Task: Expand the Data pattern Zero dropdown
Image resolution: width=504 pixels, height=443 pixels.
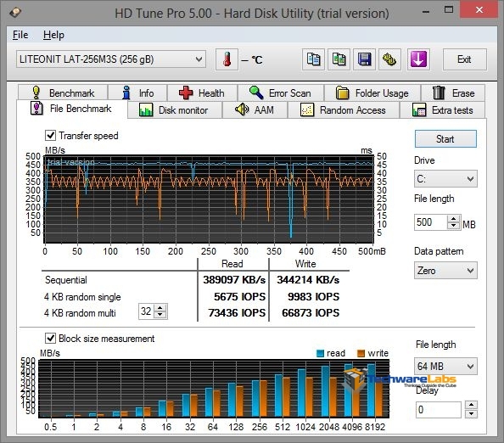Action: point(445,271)
